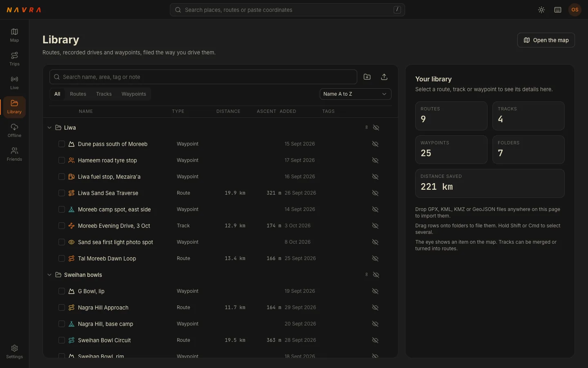Select the All filter tab
Image resolution: width=588 pixels, height=368 pixels.
click(57, 94)
